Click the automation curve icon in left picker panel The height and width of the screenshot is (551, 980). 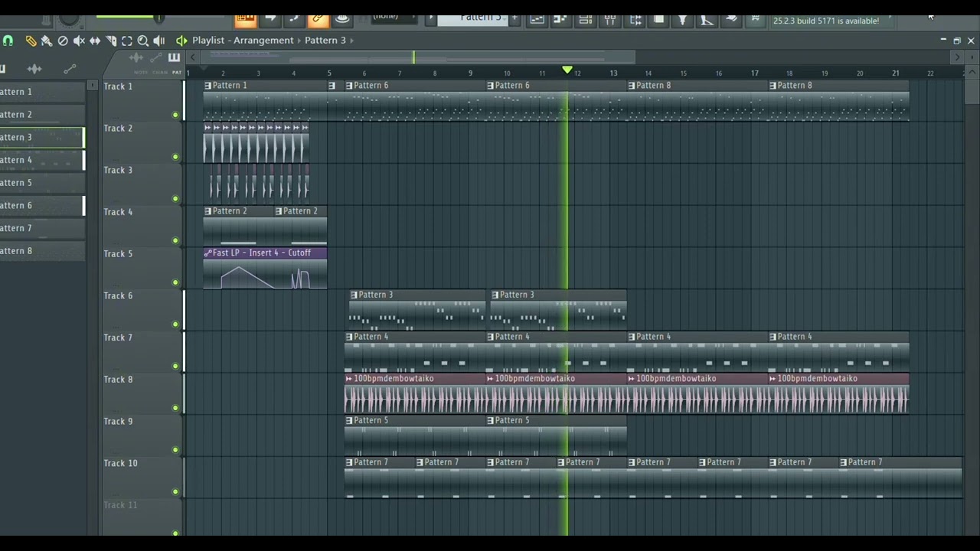pos(70,70)
